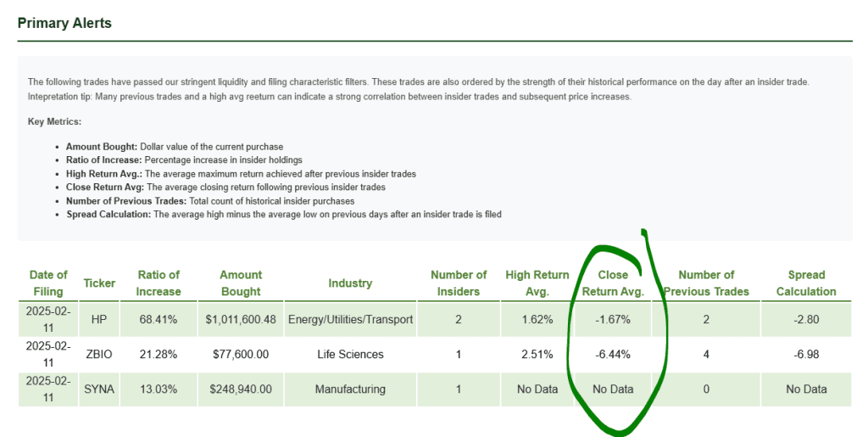Click the Number of Insiders header
This screenshot has height=437, width=868.
(x=459, y=283)
